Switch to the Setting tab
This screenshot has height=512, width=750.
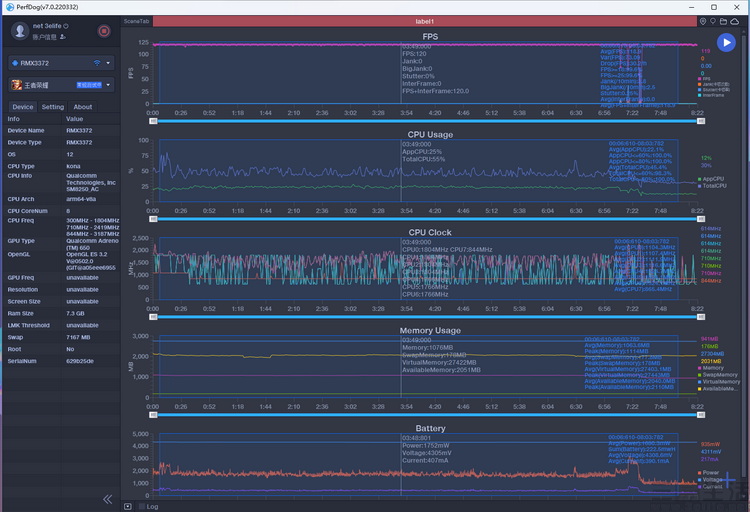click(x=53, y=107)
